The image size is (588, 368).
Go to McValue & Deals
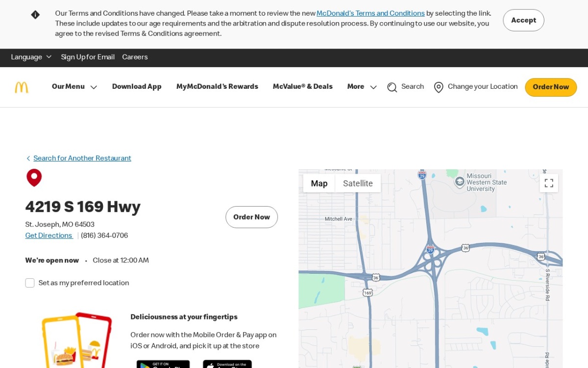302,87
